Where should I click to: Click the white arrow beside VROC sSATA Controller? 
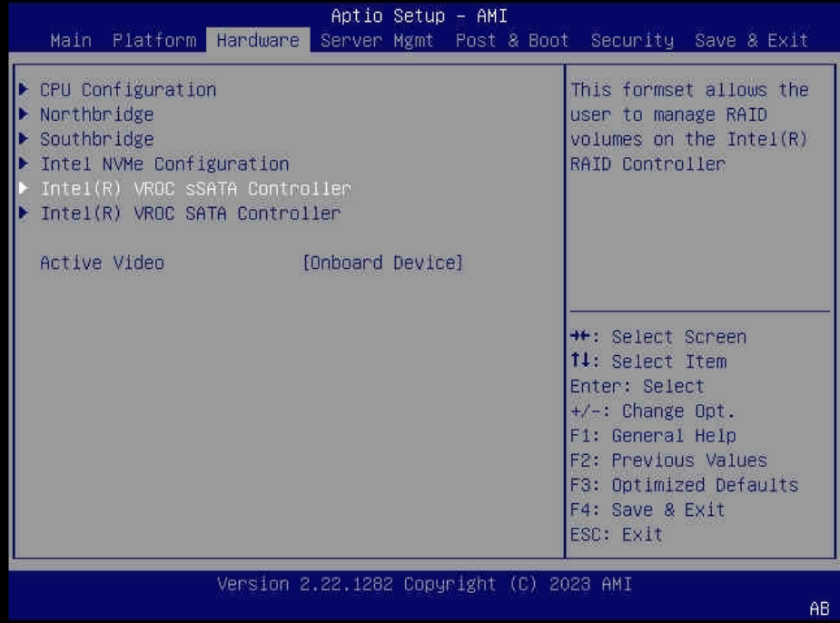point(24,187)
